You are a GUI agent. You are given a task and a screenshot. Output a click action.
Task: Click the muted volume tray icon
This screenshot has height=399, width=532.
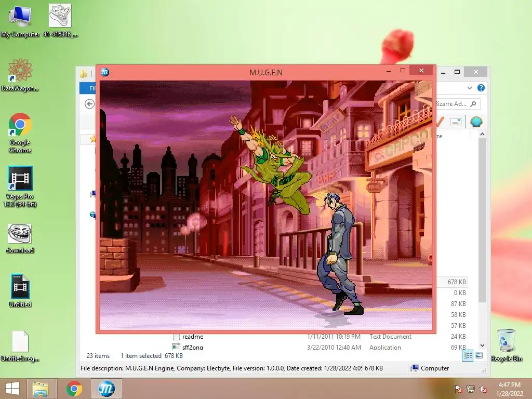pos(483,389)
